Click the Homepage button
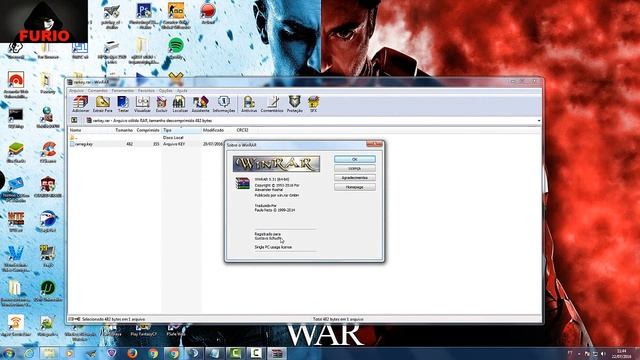The image size is (640, 360). 355,187
